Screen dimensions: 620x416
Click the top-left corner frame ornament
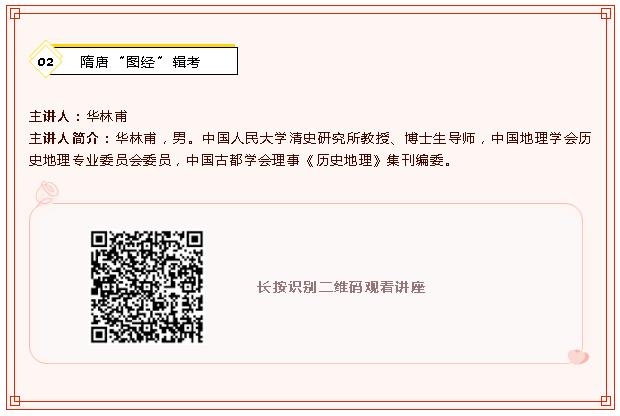pyautogui.click(x=15, y=14)
